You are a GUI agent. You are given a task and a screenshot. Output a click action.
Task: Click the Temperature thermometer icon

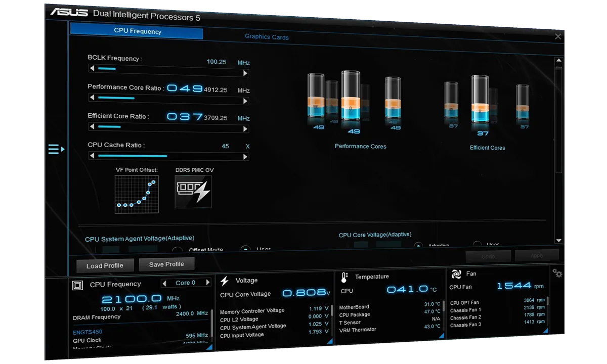[344, 277]
